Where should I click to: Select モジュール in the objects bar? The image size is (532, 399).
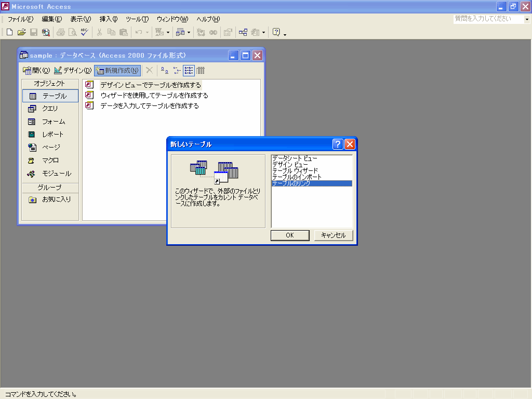click(50, 174)
